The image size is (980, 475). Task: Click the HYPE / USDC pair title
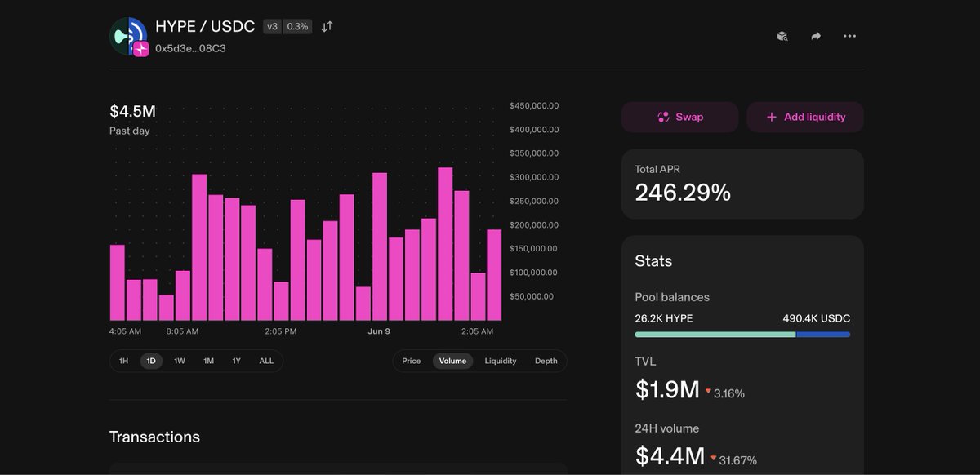[205, 26]
